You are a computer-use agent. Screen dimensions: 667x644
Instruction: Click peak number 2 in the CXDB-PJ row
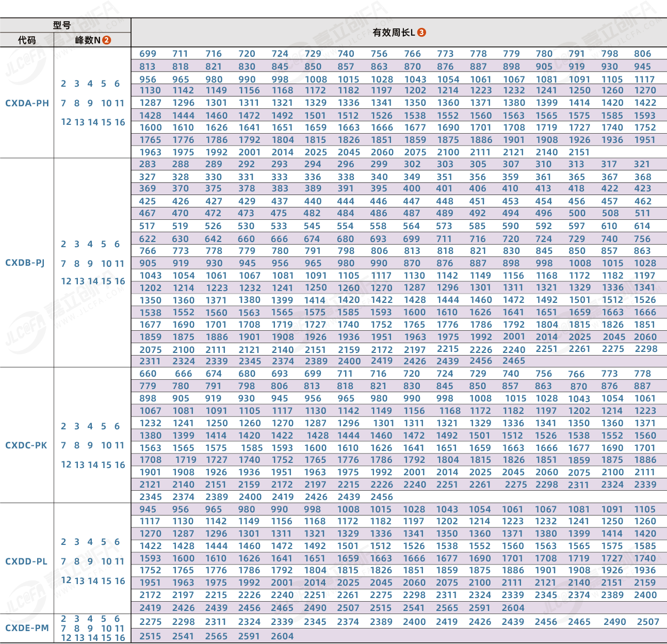[63, 244]
